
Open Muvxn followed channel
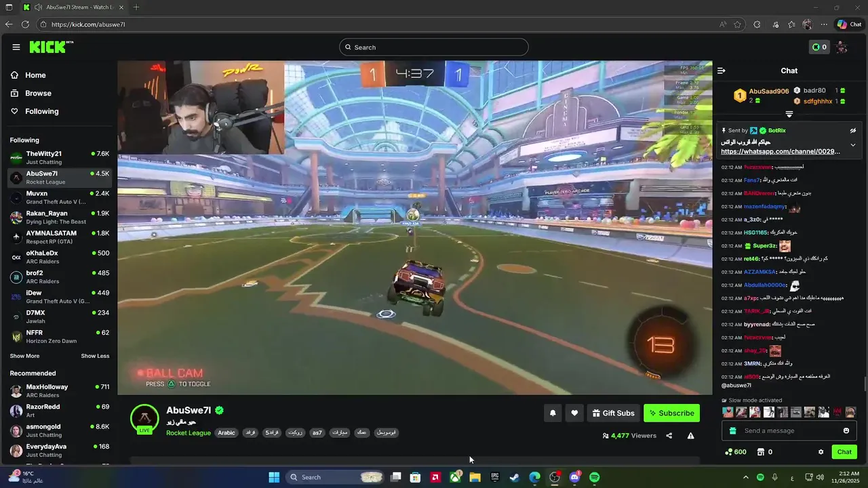point(60,197)
